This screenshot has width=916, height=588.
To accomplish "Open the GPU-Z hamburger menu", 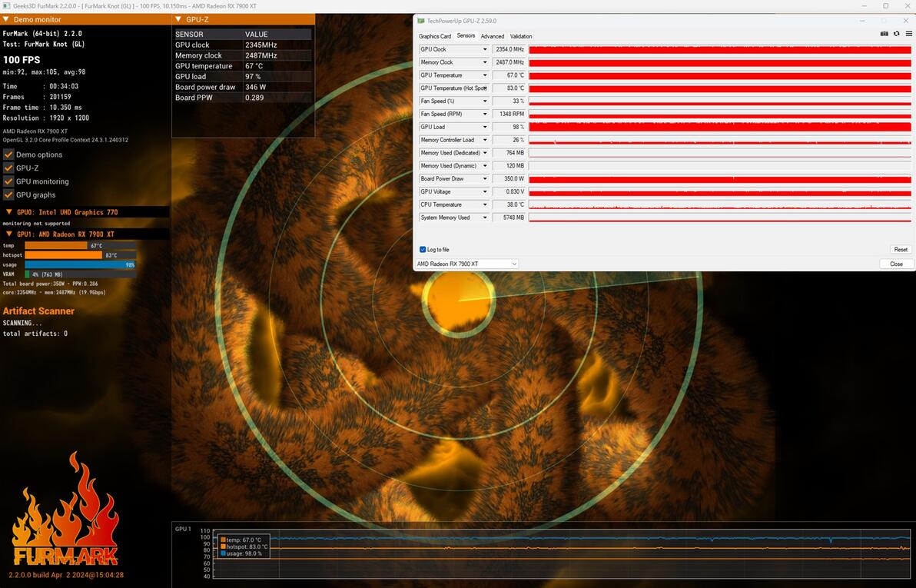I will tap(909, 34).
